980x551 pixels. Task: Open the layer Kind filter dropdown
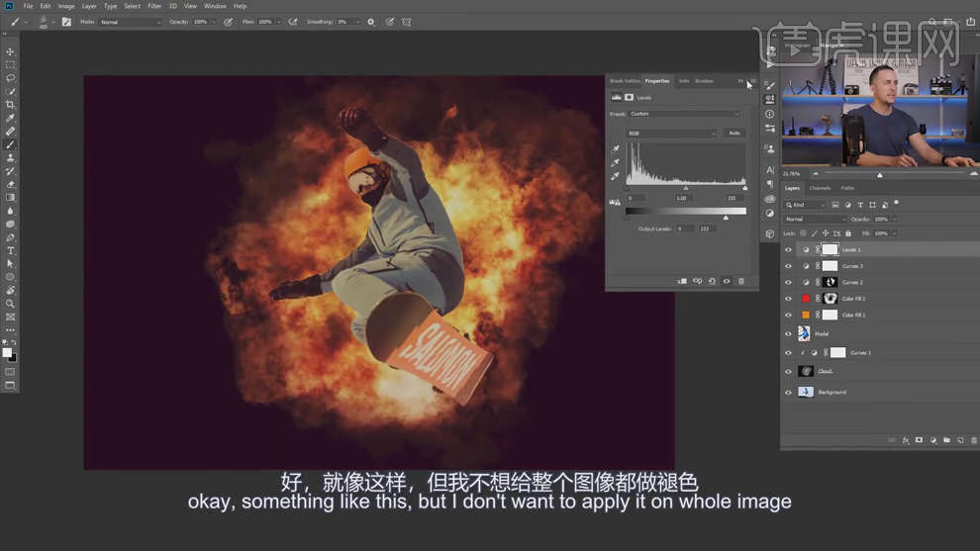pos(806,205)
